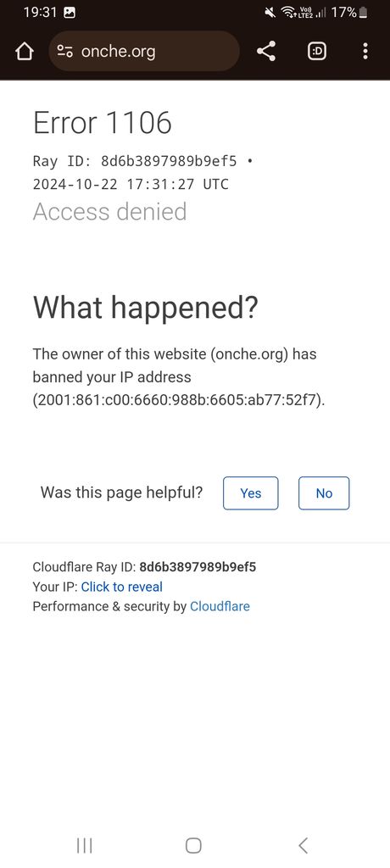Tap Android back navigation arrow
The width and height of the screenshot is (390, 868).
(x=303, y=845)
